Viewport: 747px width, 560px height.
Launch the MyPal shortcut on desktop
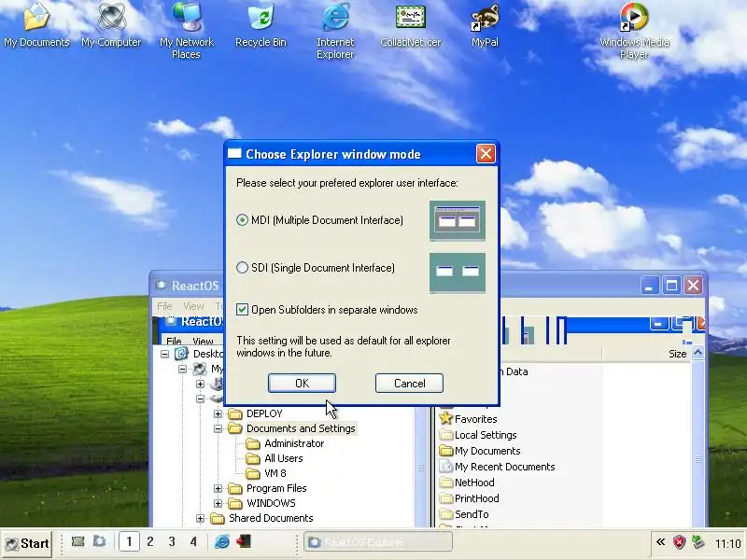coord(485,25)
